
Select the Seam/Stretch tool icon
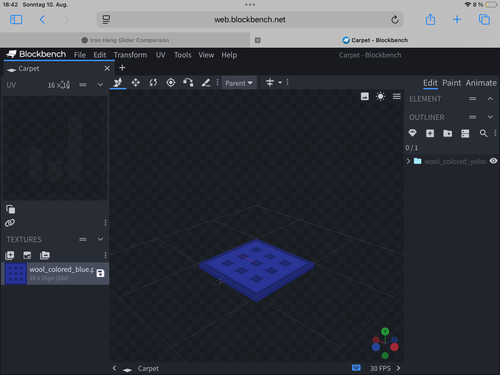tap(206, 82)
